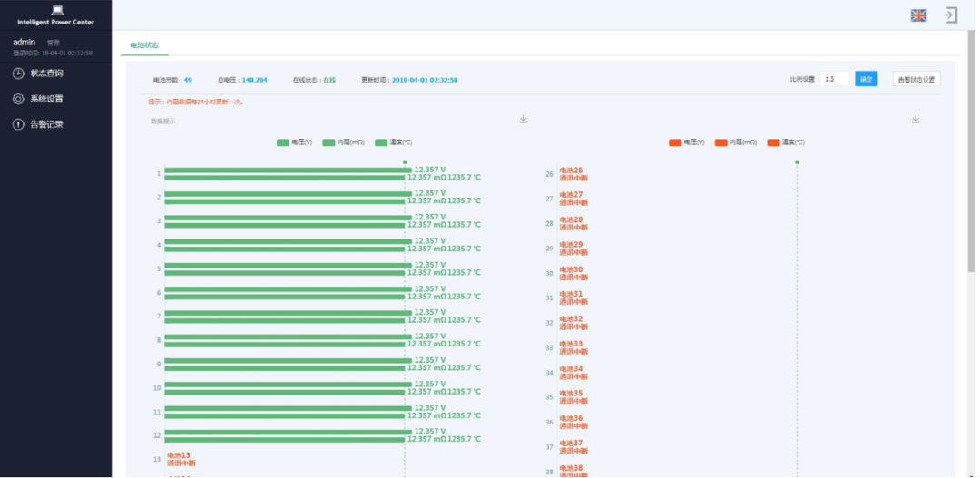Focus the 比例设置 input field
Viewport: 980px width, 478px height.
click(x=835, y=79)
